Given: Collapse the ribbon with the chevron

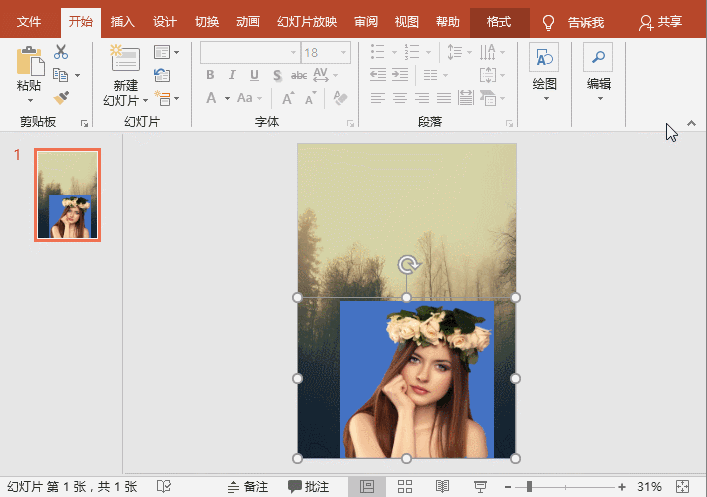Looking at the screenshot, I should tap(691, 123).
